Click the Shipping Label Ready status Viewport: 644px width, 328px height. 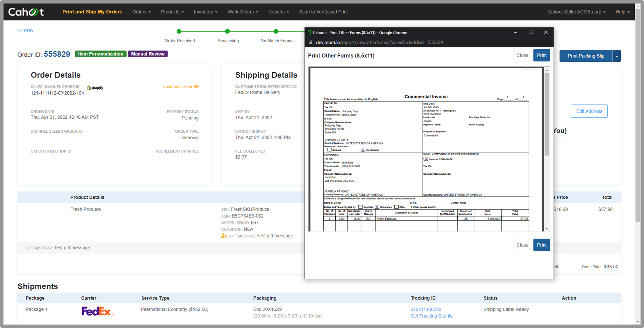click(x=506, y=309)
